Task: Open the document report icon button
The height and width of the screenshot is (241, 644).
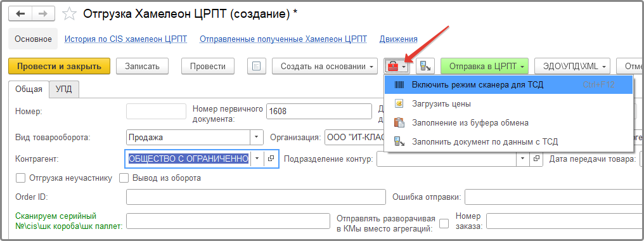Action: click(x=257, y=66)
